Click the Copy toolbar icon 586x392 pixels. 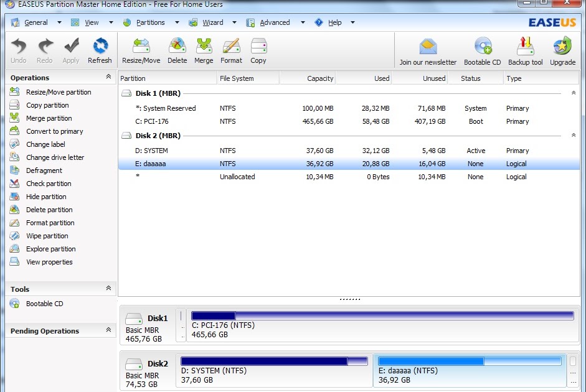click(x=258, y=51)
